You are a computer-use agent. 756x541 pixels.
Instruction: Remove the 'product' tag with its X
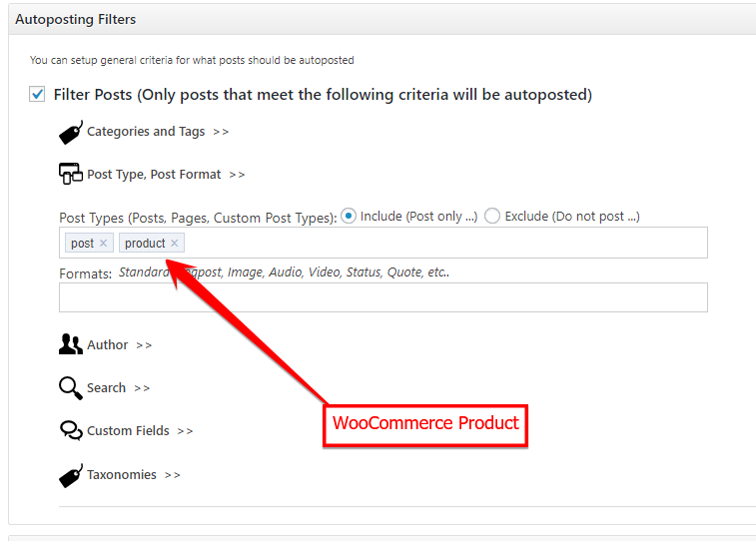coord(175,244)
